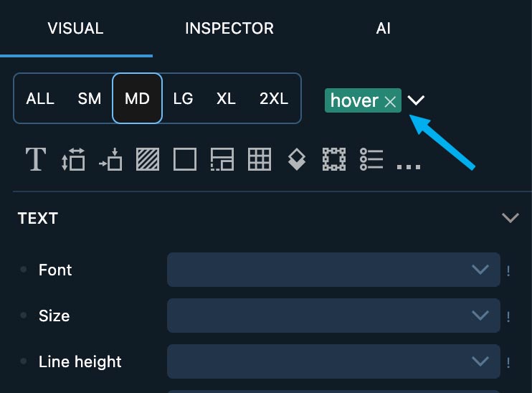Choose the 2XL breakpoint
Viewport: 532px width, 393px height.
coord(274,99)
